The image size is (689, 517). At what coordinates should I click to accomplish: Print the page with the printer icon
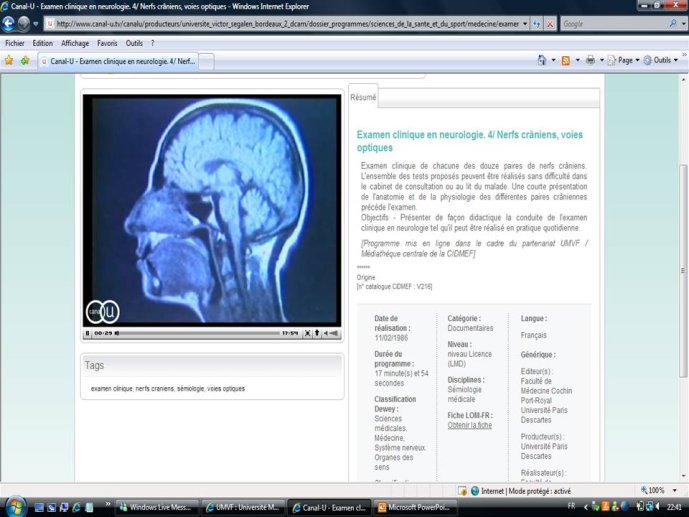pos(590,60)
